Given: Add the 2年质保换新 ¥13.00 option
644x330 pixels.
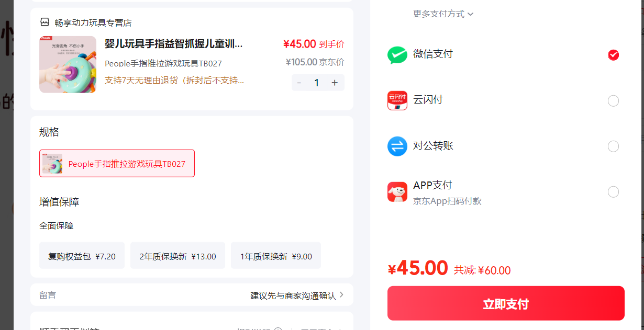Looking at the screenshot, I should 177,256.
